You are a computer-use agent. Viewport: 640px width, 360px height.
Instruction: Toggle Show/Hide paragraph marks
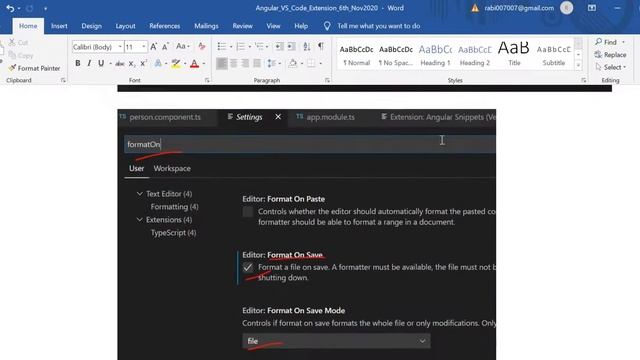click(321, 46)
